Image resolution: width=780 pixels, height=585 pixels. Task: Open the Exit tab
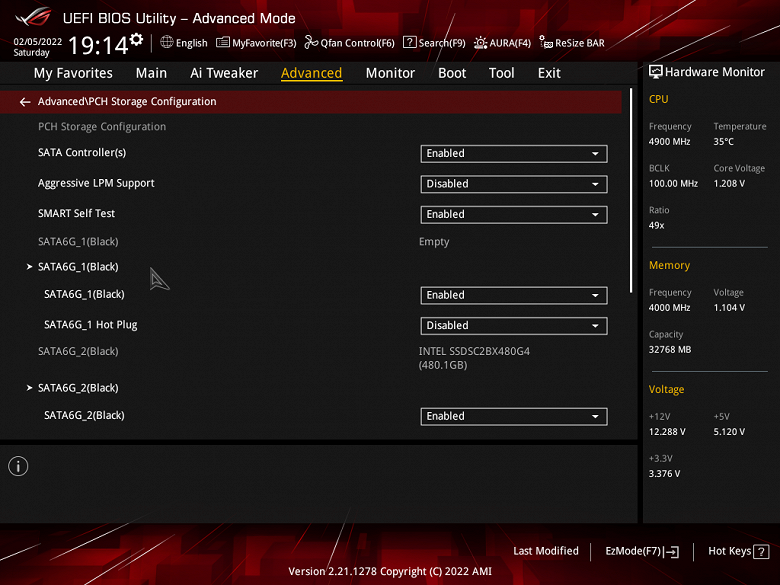pos(549,73)
